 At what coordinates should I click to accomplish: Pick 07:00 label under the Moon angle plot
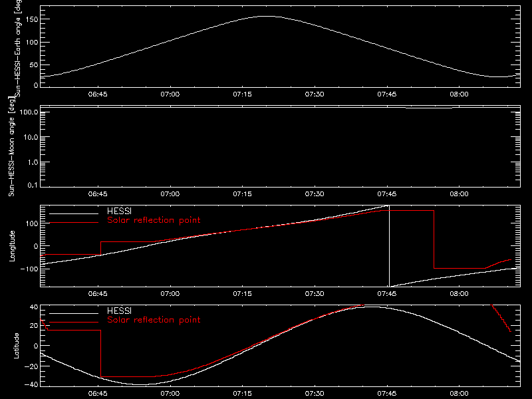(x=170, y=194)
